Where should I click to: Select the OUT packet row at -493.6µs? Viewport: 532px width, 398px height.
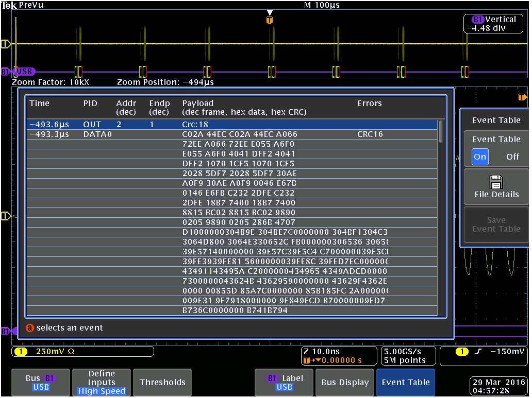[232, 125]
